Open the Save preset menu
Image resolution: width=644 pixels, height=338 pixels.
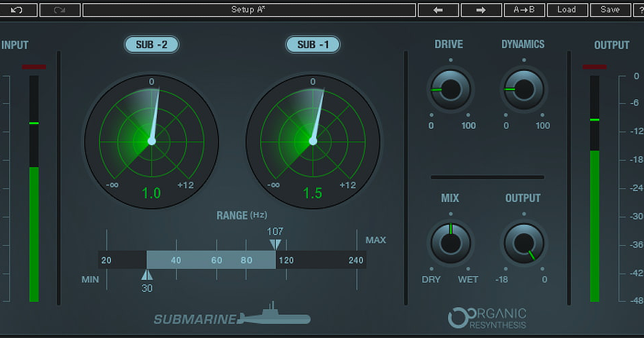pos(610,10)
